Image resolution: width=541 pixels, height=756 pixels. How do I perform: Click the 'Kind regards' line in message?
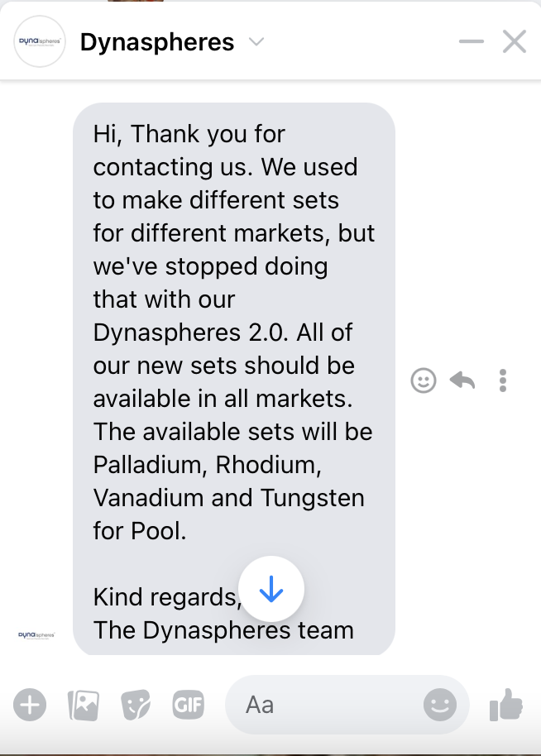point(167,597)
